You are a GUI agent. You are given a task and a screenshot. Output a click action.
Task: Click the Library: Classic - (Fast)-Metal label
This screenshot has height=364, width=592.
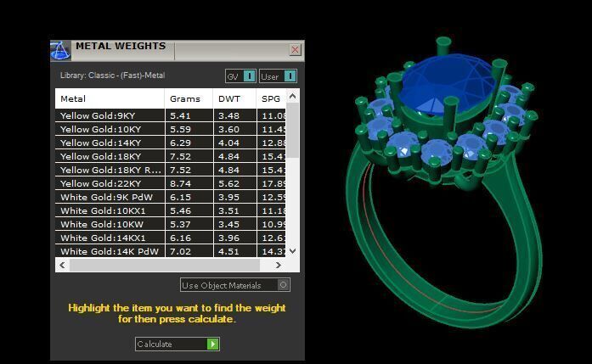click(x=112, y=75)
